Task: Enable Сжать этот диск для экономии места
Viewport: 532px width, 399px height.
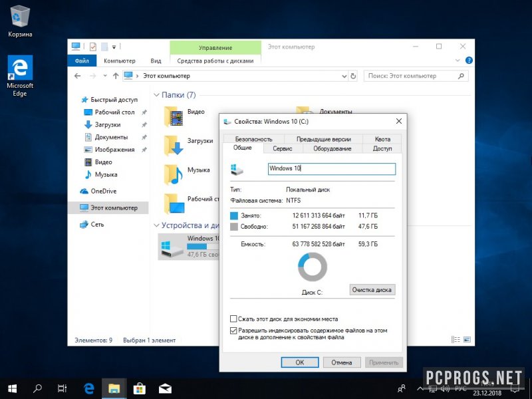Action: coord(233,319)
